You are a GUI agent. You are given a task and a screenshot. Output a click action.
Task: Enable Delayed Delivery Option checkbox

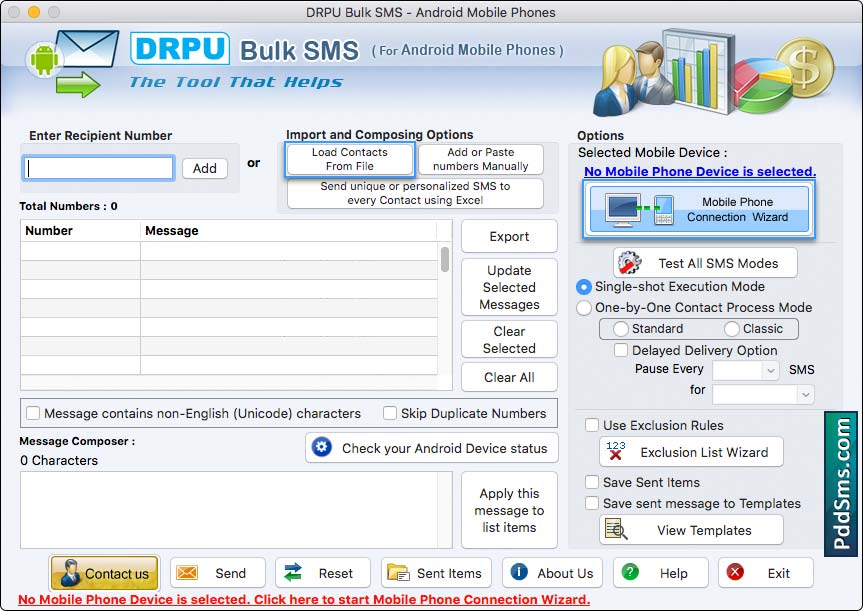[621, 350]
